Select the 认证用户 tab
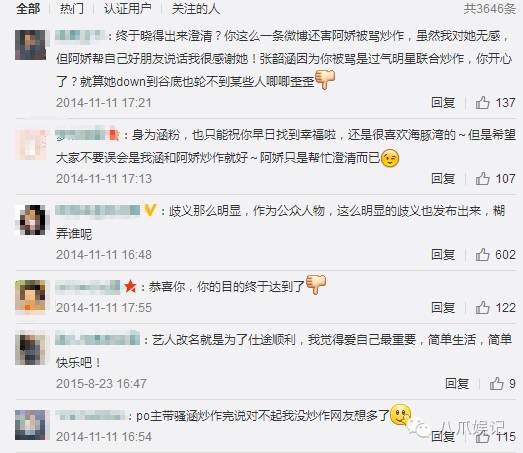Screen dimensions: 523x453 [128, 9]
